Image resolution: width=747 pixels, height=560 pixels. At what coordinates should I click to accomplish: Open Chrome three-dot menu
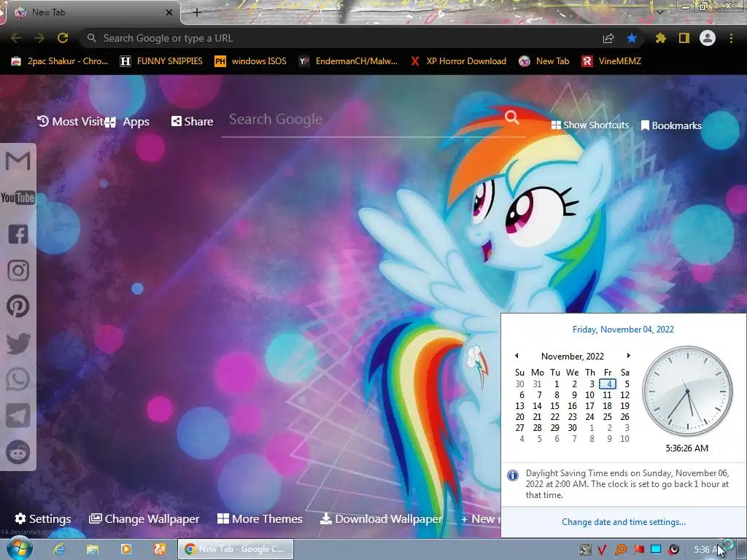pos(731,38)
